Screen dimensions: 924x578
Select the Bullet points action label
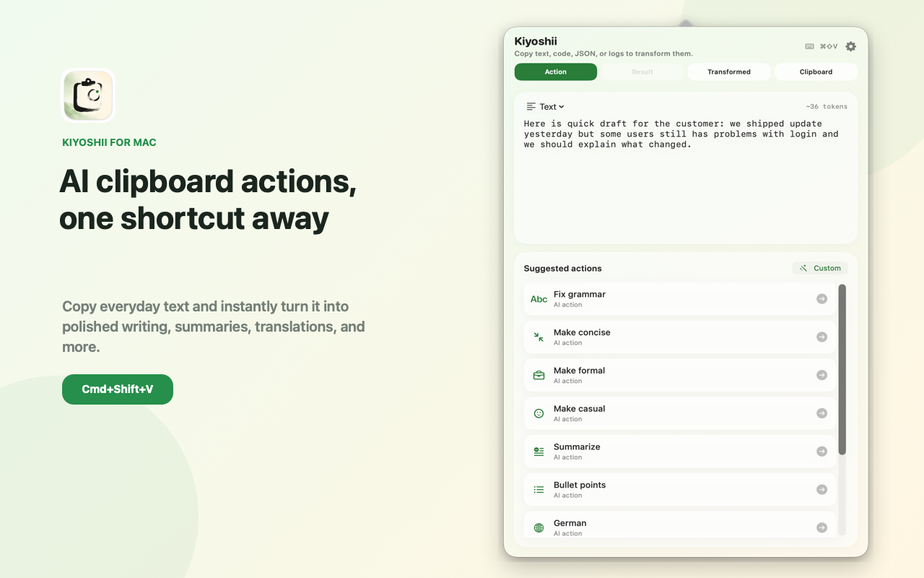(580, 485)
